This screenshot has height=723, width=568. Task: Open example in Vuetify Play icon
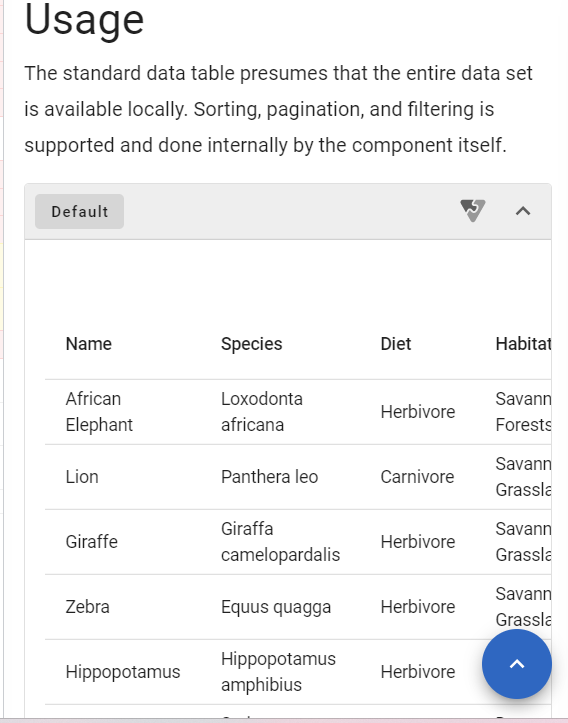pos(473,211)
